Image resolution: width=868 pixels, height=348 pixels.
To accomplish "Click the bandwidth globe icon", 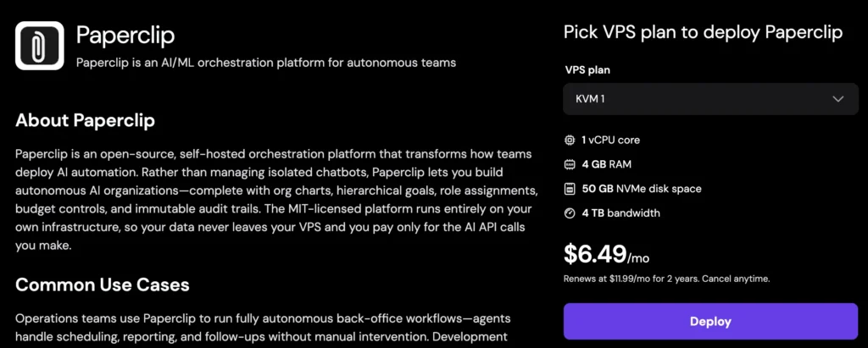I will pyautogui.click(x=570, y=213).
